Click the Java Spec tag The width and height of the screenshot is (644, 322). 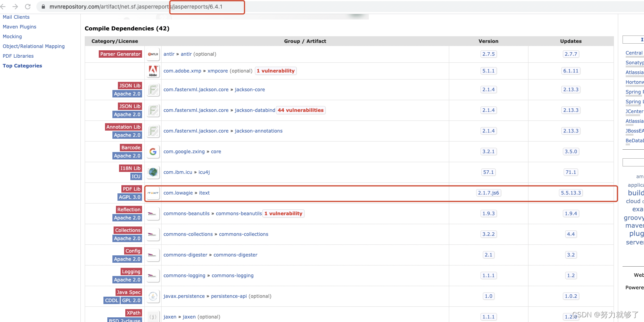click(x=129, y=292)
